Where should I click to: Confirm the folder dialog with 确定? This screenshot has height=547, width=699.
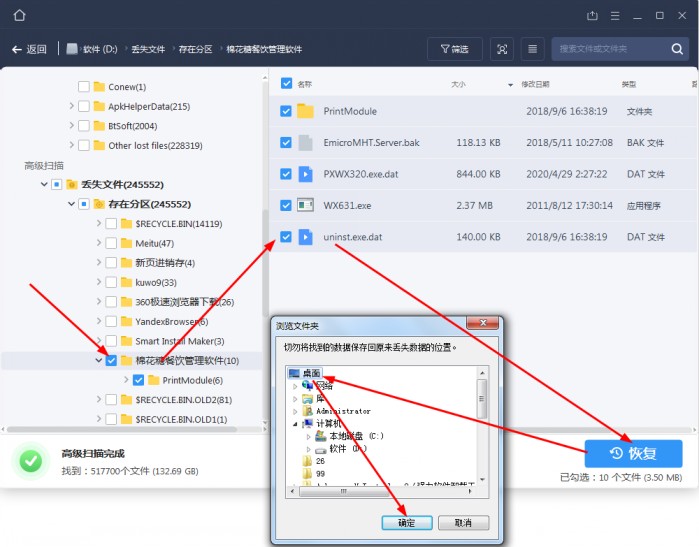406,522
